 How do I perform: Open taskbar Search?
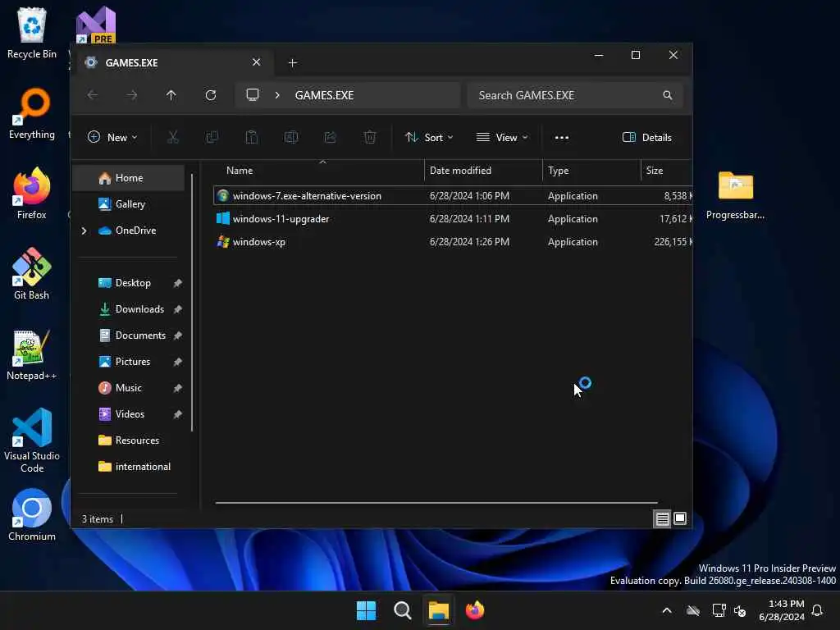(402, 610)
